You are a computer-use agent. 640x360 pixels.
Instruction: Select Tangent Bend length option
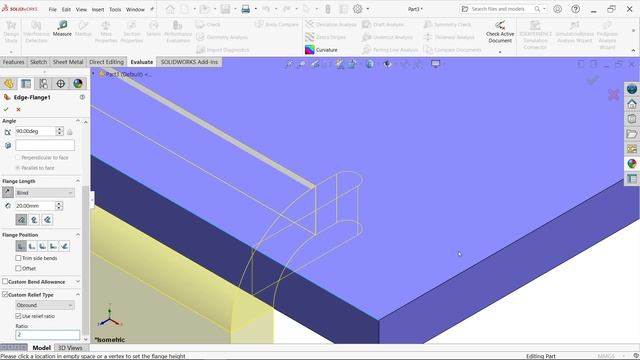pyautogui.click(x=47, y=220)
